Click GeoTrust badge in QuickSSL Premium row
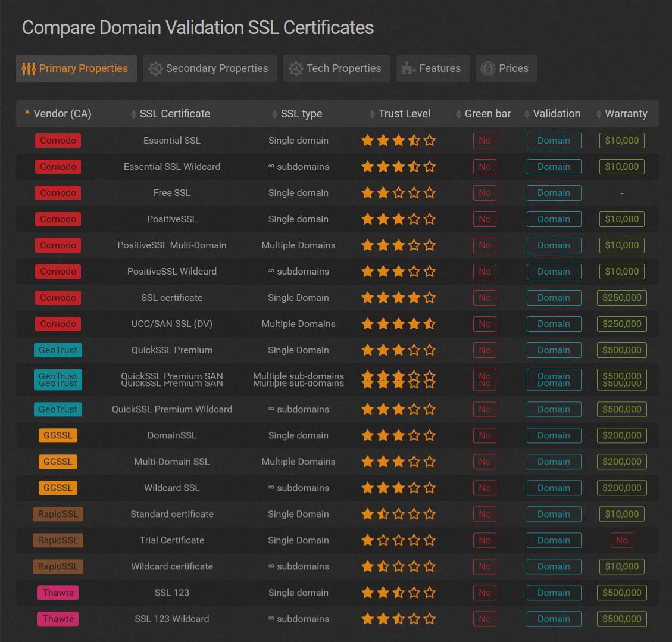 (x=58, y=350)
